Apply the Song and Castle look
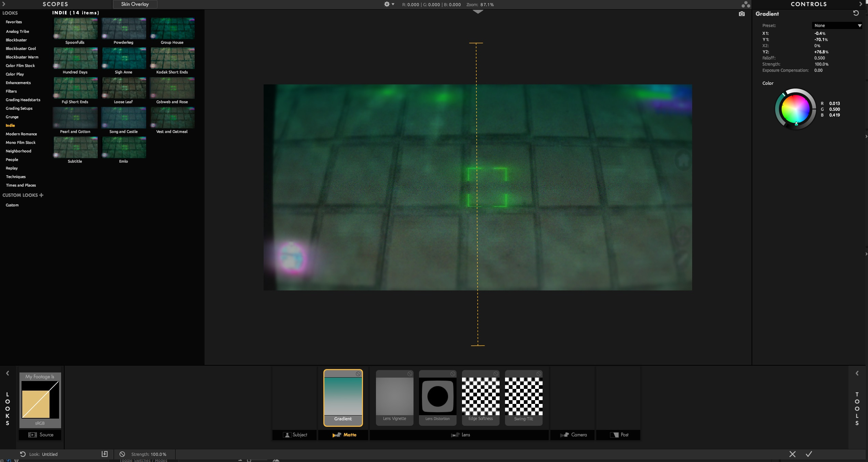 click(124, 118)
